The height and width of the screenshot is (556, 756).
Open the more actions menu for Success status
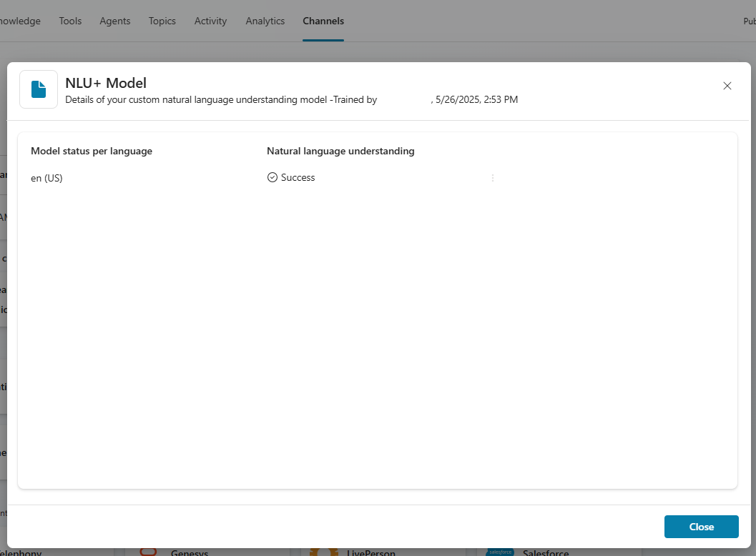click(492, 177)
